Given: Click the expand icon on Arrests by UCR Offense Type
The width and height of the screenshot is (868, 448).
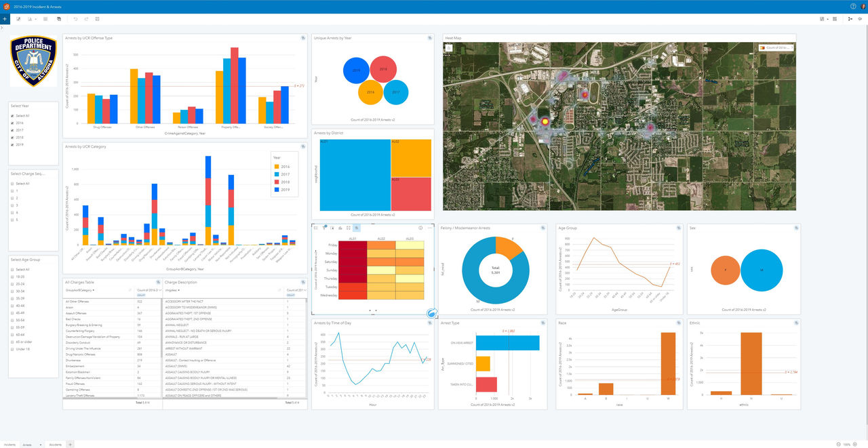Looking at the screenshot, I should point(302,38).
